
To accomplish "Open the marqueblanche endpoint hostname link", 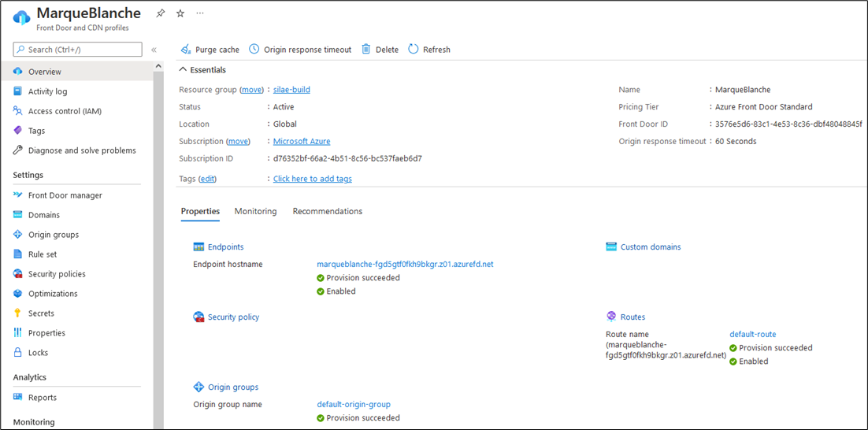I will click(405, 265).
